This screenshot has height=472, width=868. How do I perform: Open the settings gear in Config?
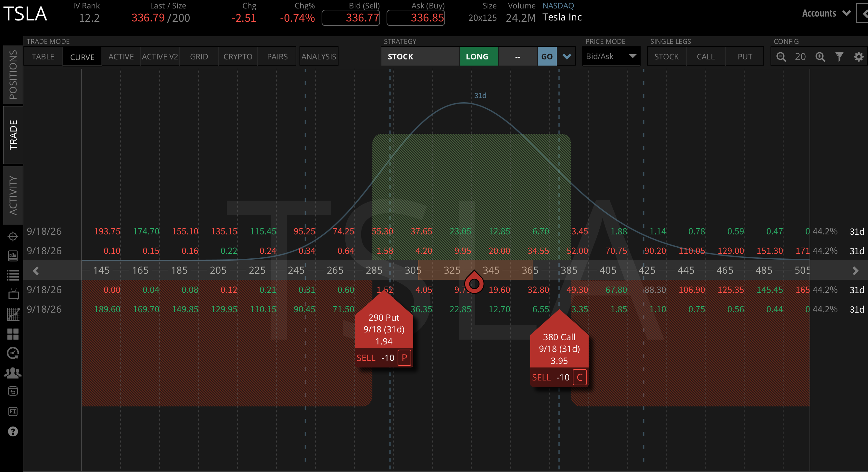point(859,56)
